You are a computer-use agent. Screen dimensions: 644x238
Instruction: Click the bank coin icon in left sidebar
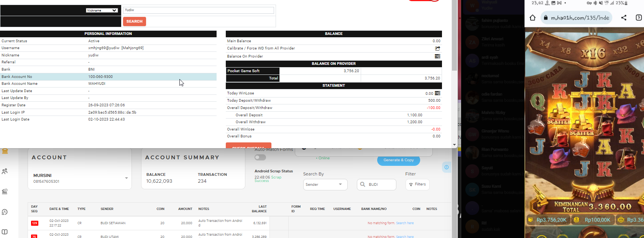(x=5, y=192)
